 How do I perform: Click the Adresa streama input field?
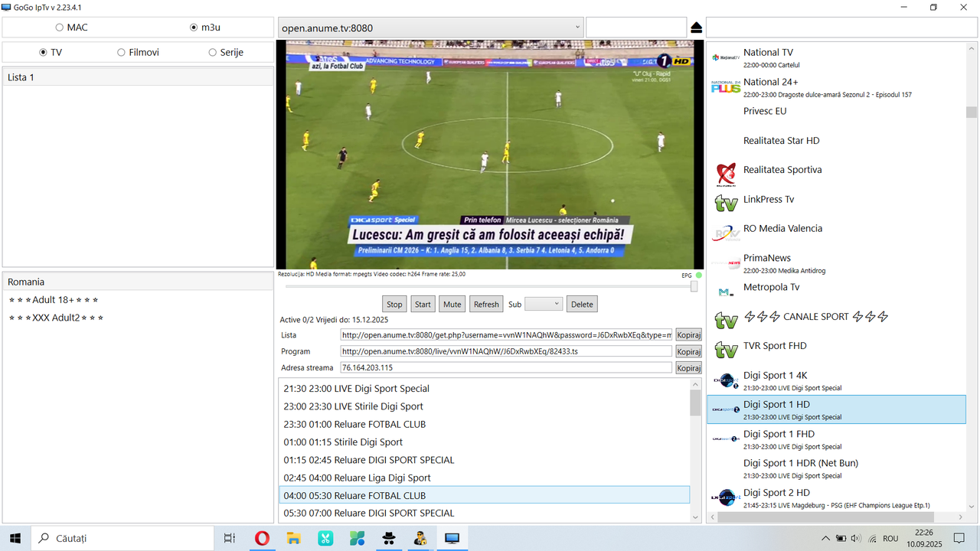(x=506, y=367)
